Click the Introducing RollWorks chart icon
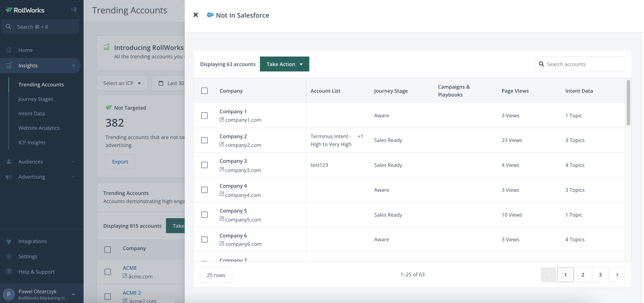Viewport: 644px width, 303px height. (107, 47)
